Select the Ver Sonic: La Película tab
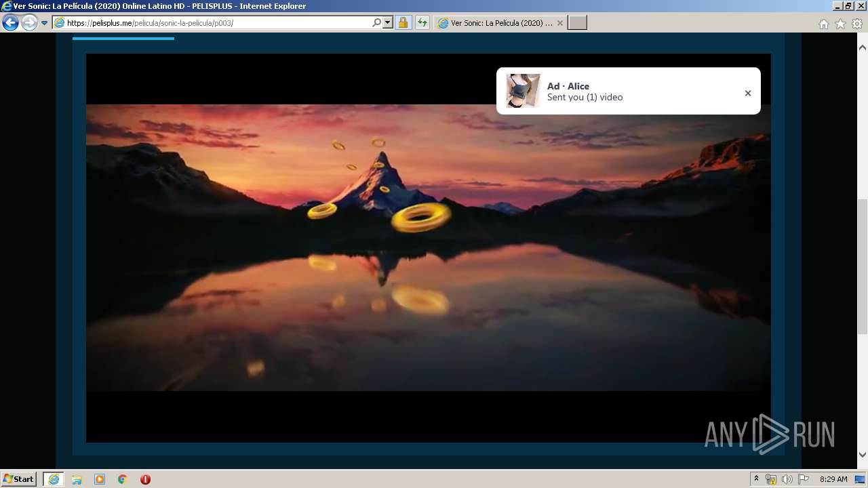868x488 pixels. 500,23
